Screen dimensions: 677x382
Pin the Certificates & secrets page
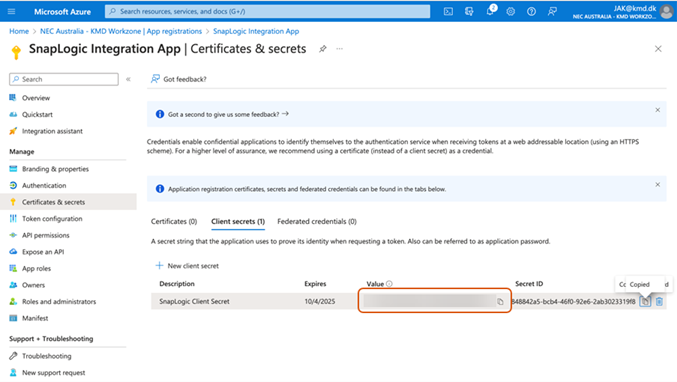[323, 49]
